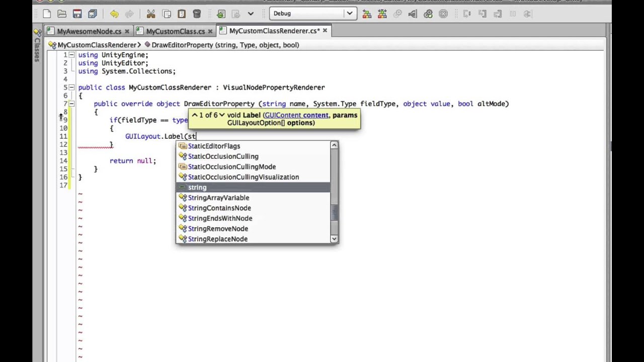Click the Build project icon
The height and width of the screenshot is (362, 644).
[367, 14]
